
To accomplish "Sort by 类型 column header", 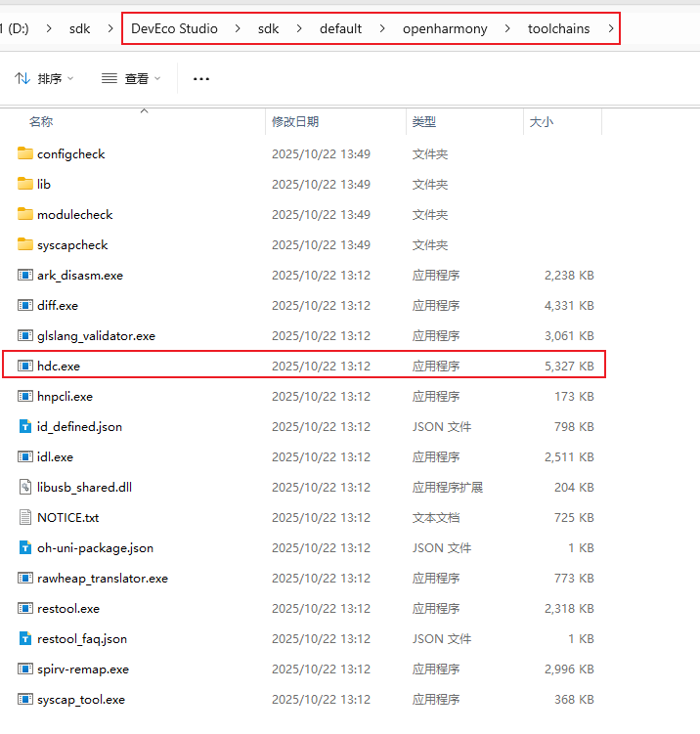I will coord(424,122).
